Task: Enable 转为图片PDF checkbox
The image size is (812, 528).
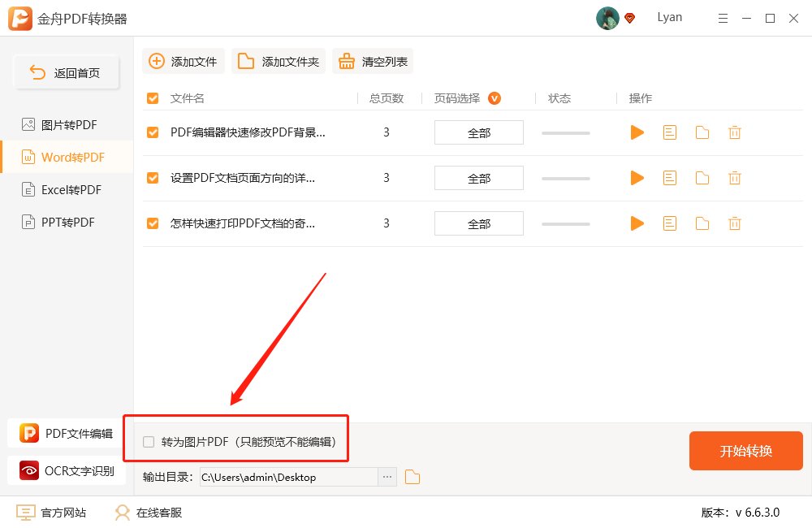Action: [148, 440]
